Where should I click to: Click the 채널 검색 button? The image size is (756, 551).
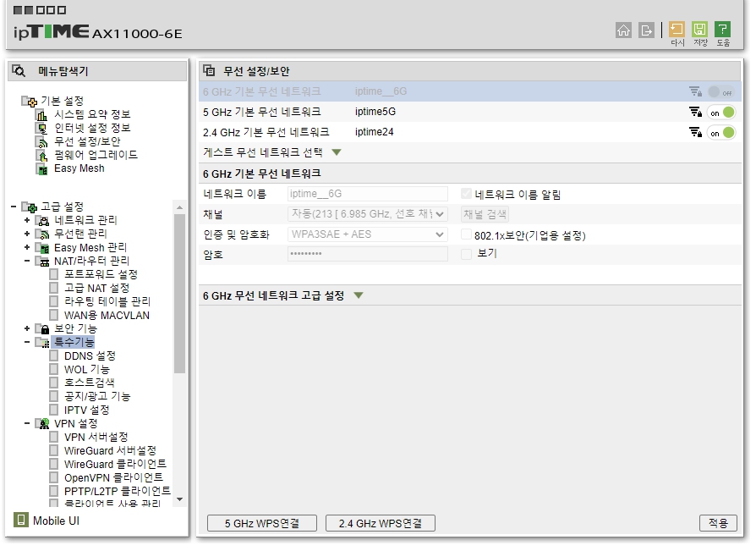pos(485,214)
